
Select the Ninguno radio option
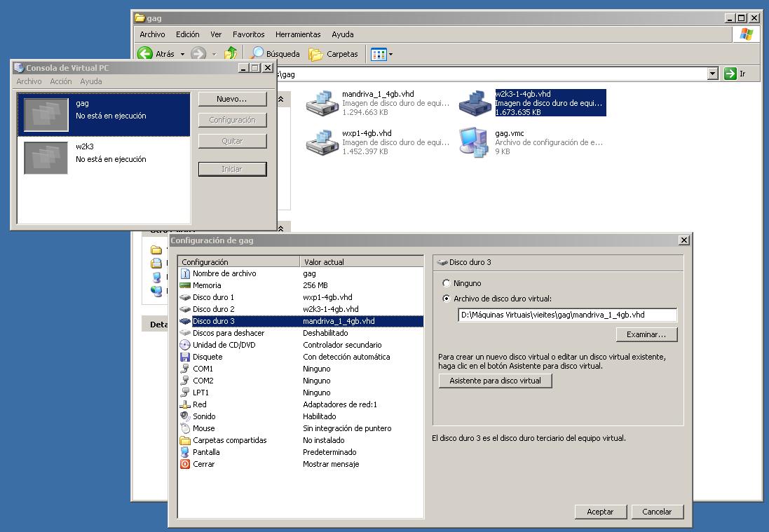pyautogui.click(x=447, y=283)
